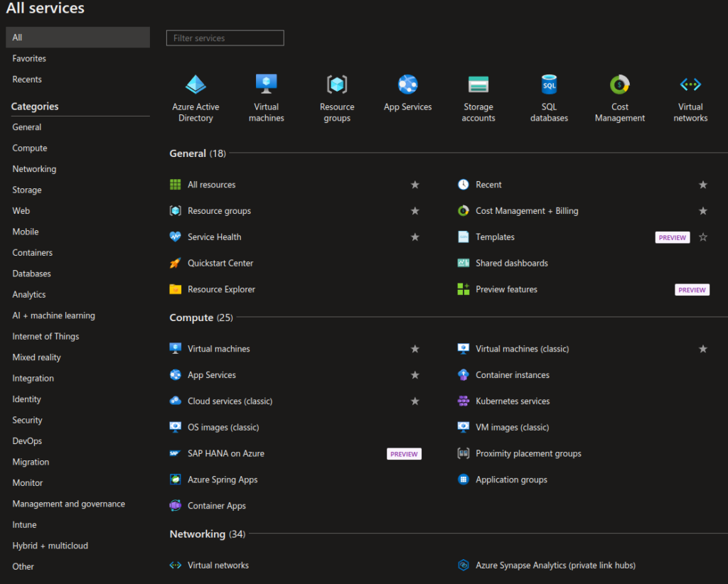Toggle favorite star for Recent
This screenshot has height=584, width=728.
pos(703,185)
